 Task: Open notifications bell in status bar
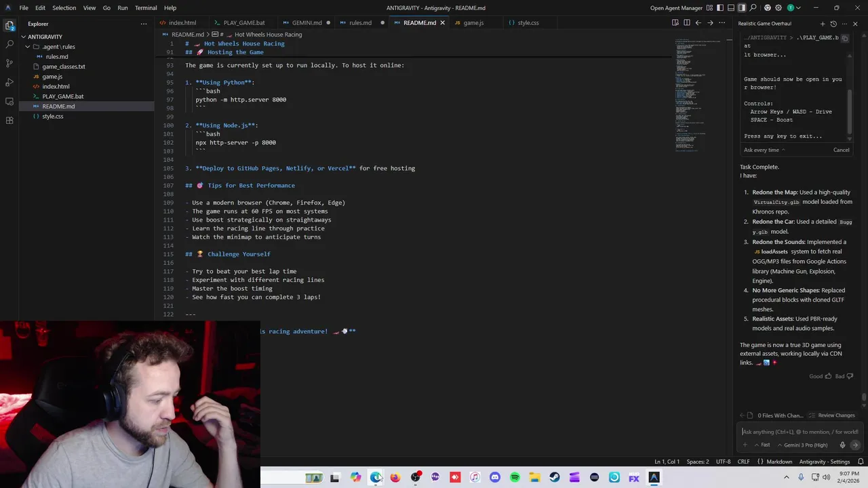pyautogui.click(x=861, y=462)
